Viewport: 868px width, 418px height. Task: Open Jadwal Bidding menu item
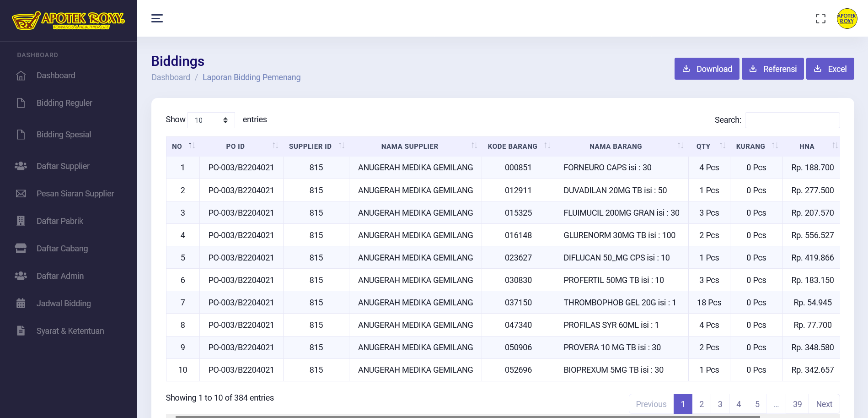pos(64,304)
